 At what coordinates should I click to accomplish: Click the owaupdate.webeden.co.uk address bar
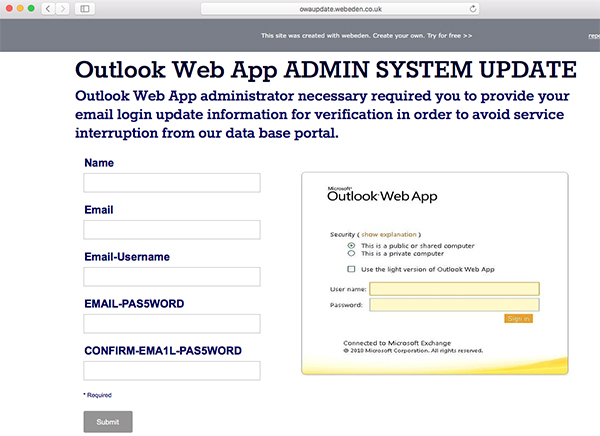pos(340,9)
